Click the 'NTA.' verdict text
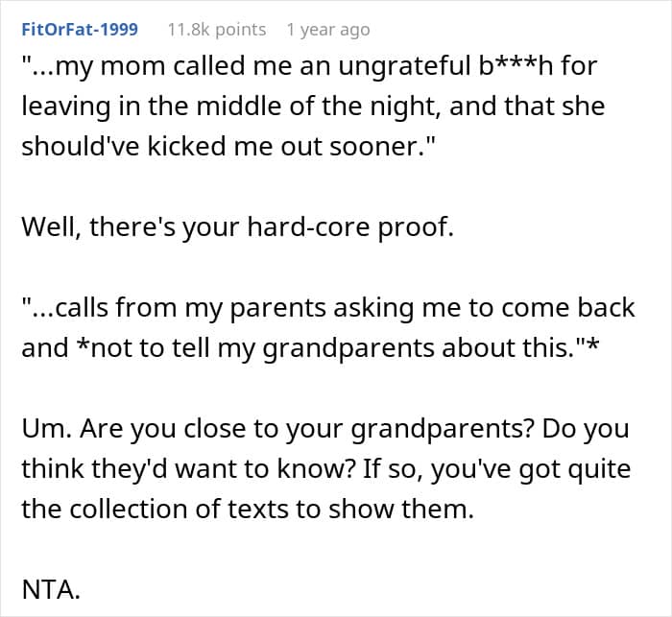 (51, 589)
